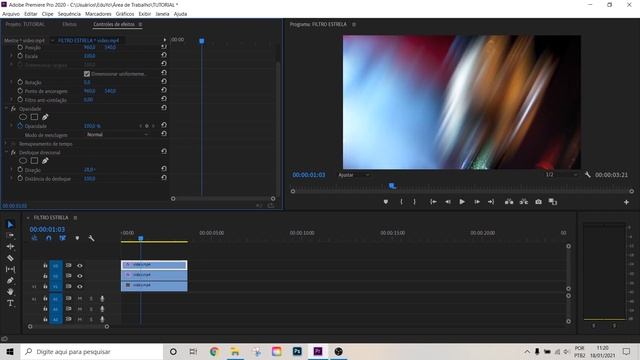Open FILTRO ESTRELA timeline panel menu
Image resolution: width=640 pixels, height=360 pixels.
tap(75, 218)
